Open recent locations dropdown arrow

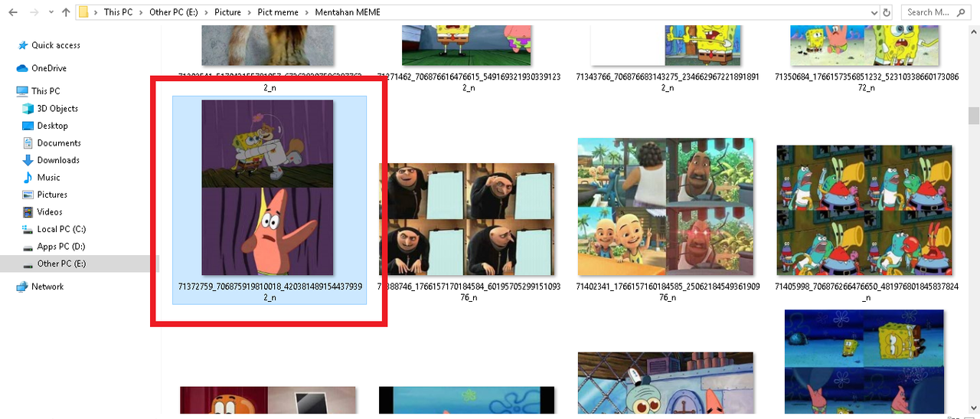pyautogui.click(x=51, y=12)
